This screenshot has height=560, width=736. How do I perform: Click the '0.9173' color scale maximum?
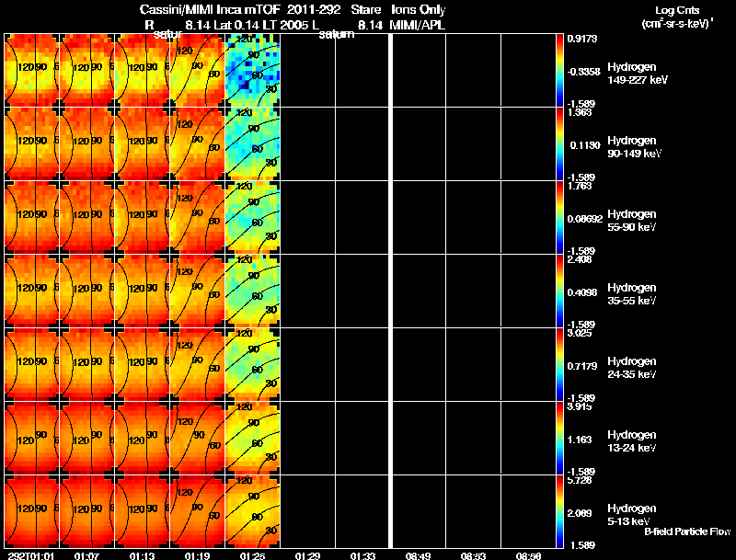(x=582, y=39)
